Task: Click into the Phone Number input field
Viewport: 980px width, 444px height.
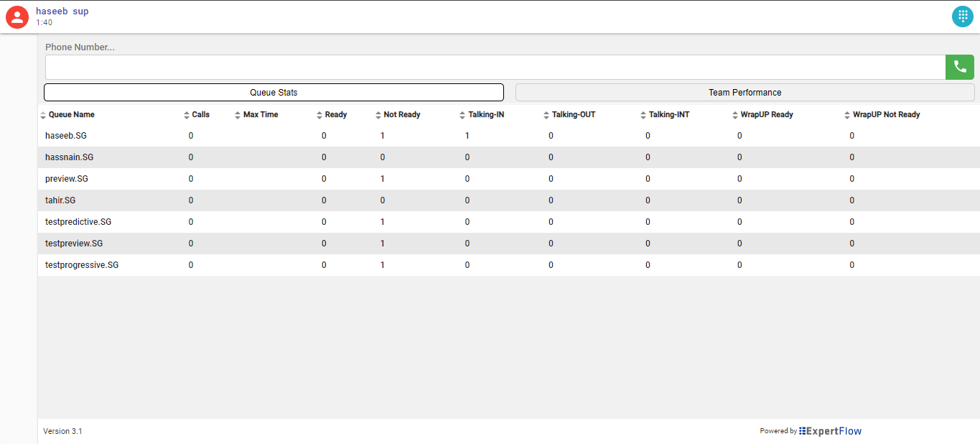Action: click(x=495, y=67)
